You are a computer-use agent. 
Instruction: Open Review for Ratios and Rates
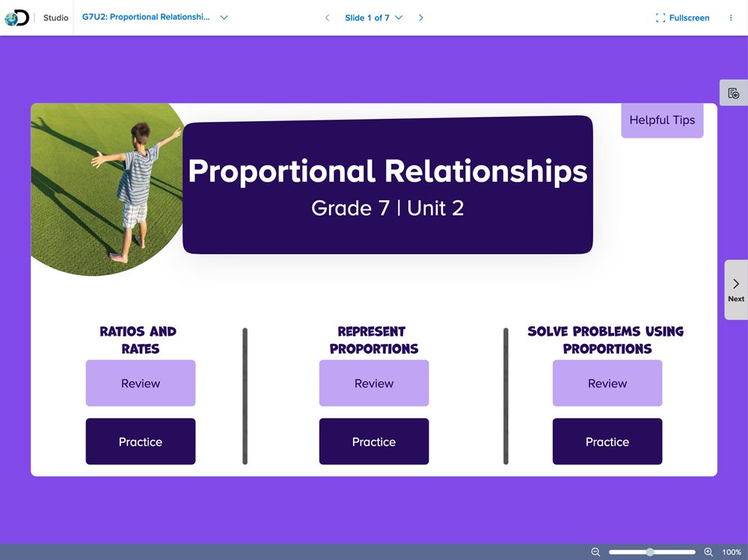click(141, 384)
